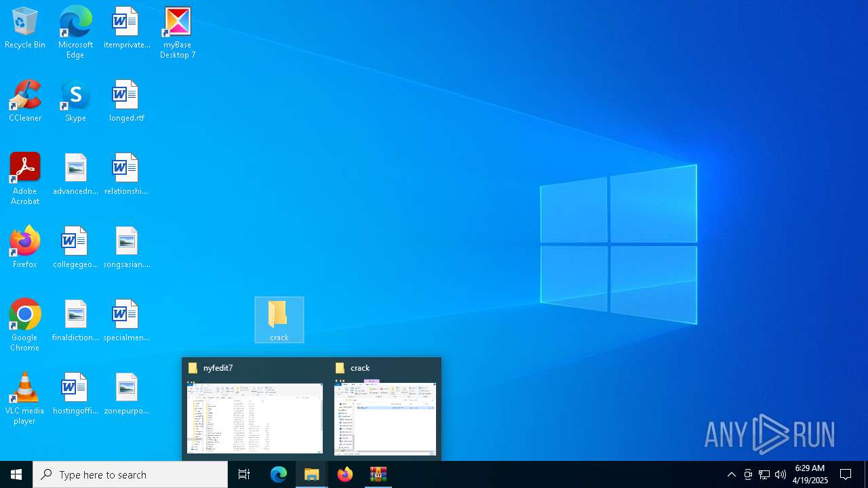
Task: Open Task View from taskbar
Action: point(244,474)
